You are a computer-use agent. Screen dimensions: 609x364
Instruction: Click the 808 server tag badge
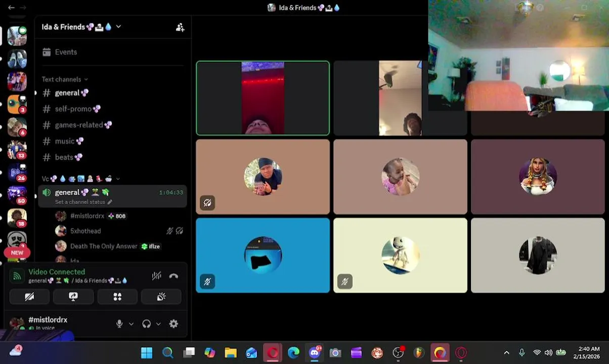(x=117, y=216)
